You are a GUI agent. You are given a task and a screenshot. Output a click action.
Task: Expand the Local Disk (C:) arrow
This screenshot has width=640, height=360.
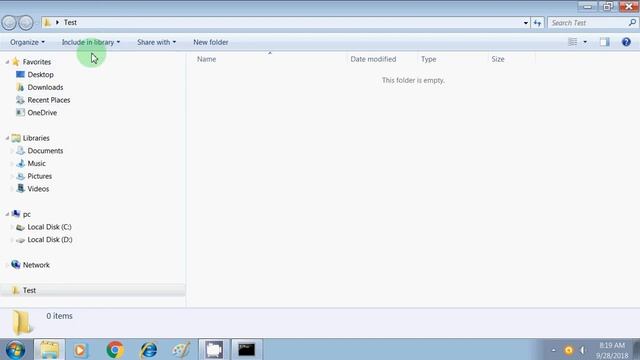pyautogui.click(x=11, y=227)
